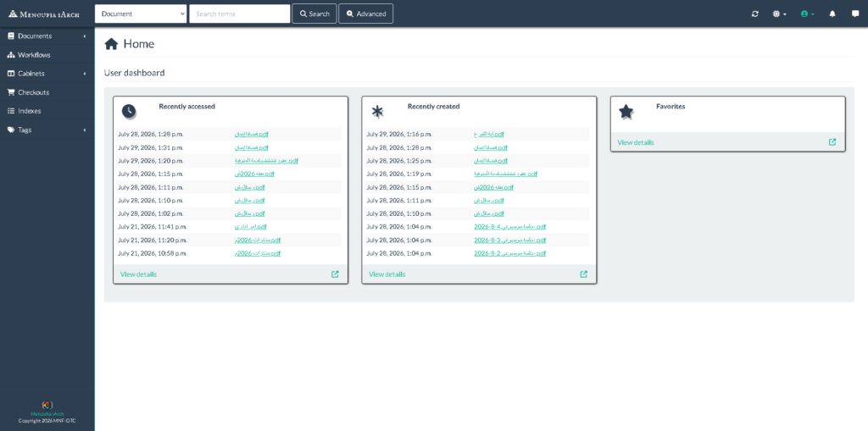Open the messages chat icon
Image resolution: width=868 pixels, height=431 pixels.
(855, 14)
